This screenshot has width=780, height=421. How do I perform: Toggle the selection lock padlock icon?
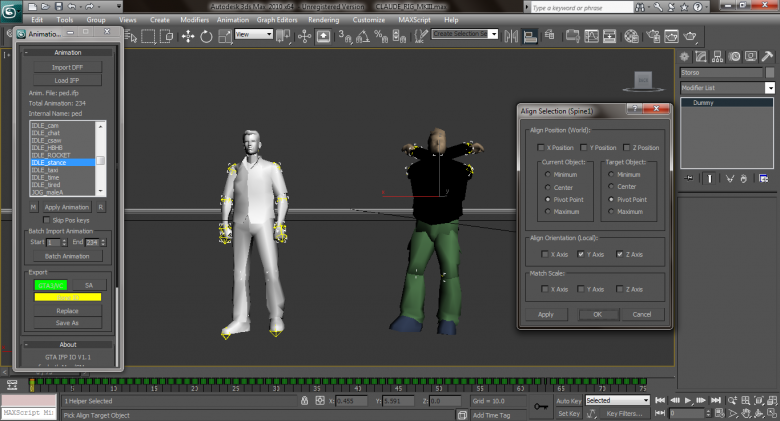pos(304,401)
